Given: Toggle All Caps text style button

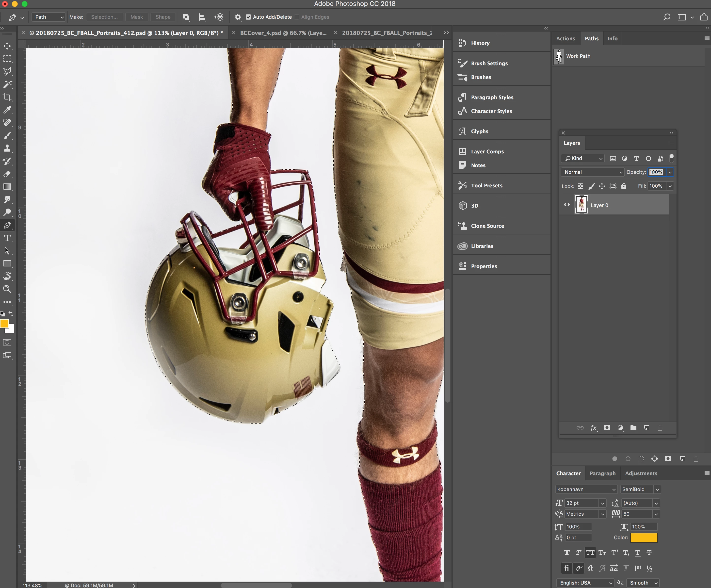Looking at the screenshot, I should coord(590,553).
